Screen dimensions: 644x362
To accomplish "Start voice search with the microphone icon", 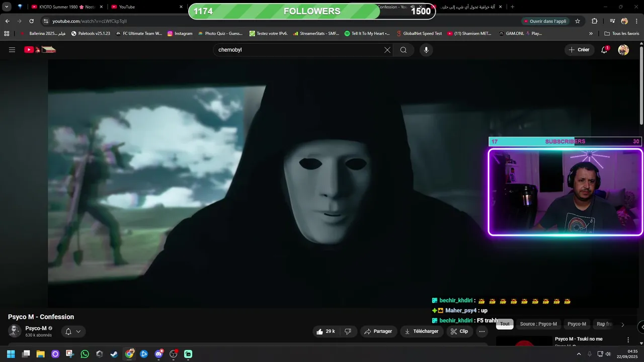I will click(x=426, y=50).
